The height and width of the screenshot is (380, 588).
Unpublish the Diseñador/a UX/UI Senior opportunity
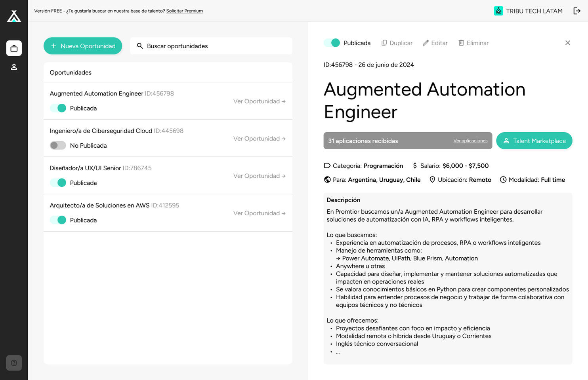point(58,182)
